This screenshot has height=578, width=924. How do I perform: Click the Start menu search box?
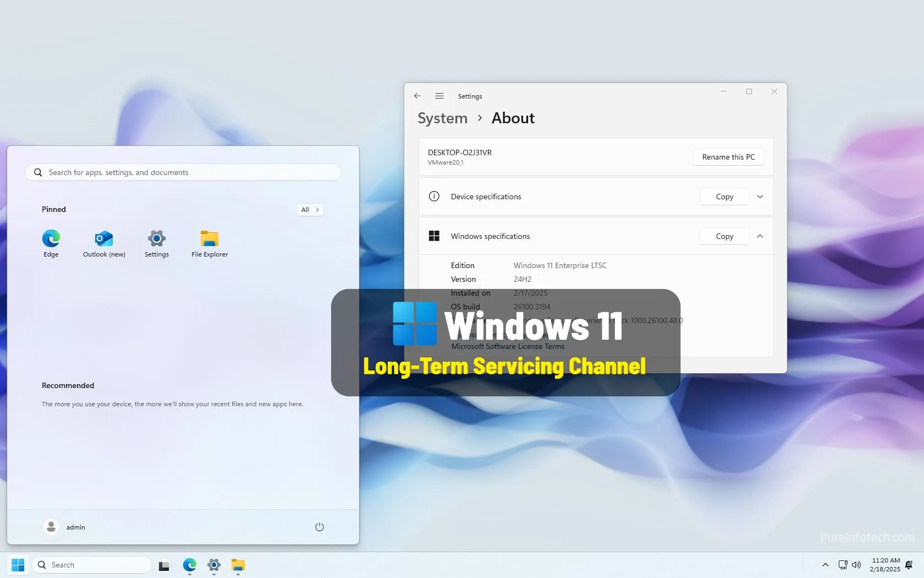[x=183, y=172]
